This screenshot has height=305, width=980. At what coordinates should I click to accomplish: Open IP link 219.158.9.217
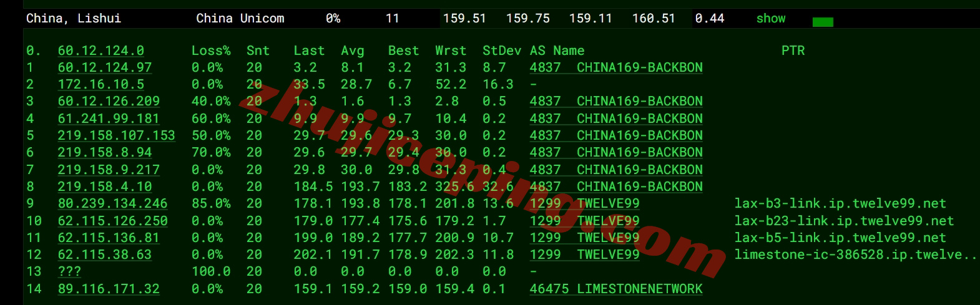click(109, 170)
